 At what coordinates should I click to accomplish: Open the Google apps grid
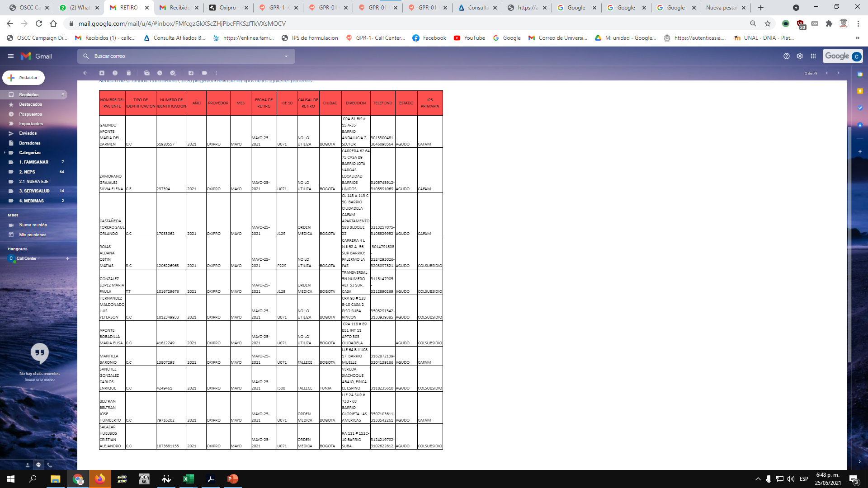pos(813,56)
